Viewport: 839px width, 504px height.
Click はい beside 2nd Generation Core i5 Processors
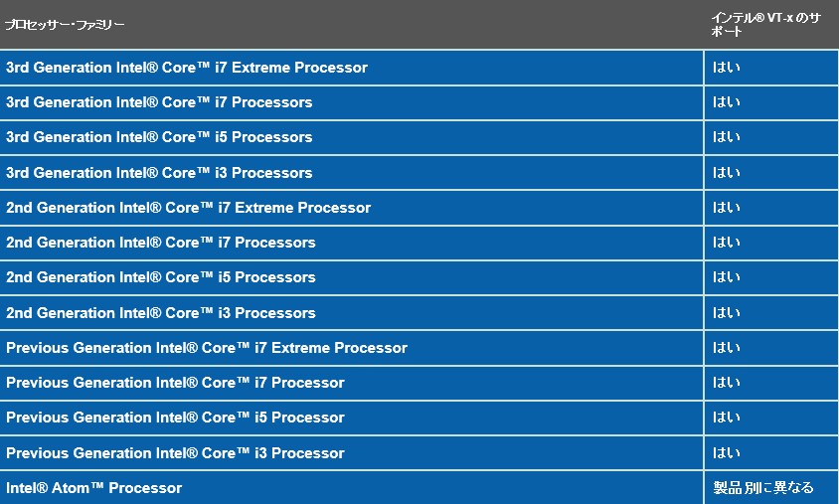[727, 277]
